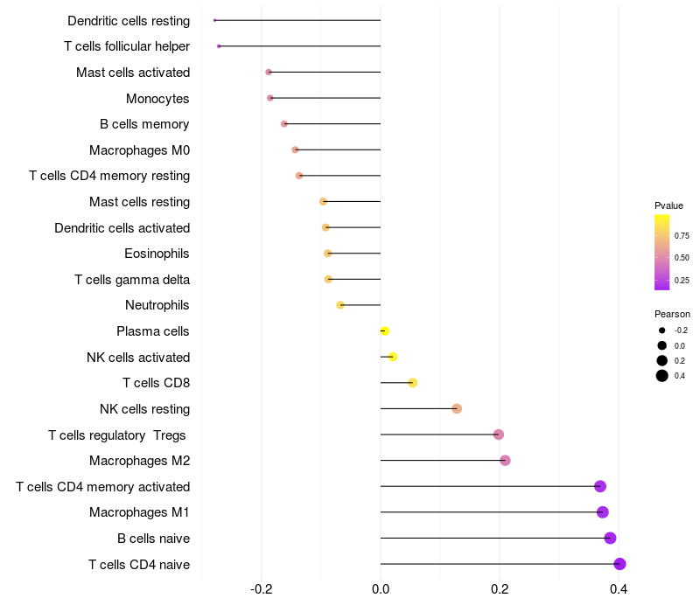
Task: Select the T cells regulatory Tregs point
Action: [499, 435]
